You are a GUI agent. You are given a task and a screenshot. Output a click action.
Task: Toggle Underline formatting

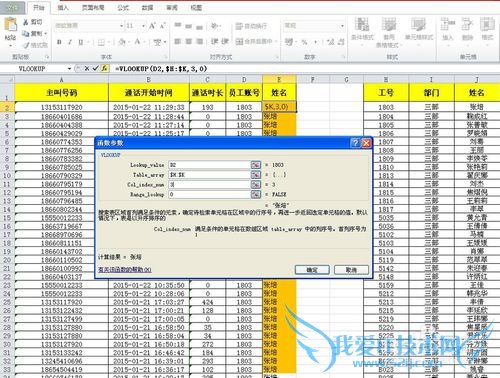pyautogui.click(x=80, y=42)
